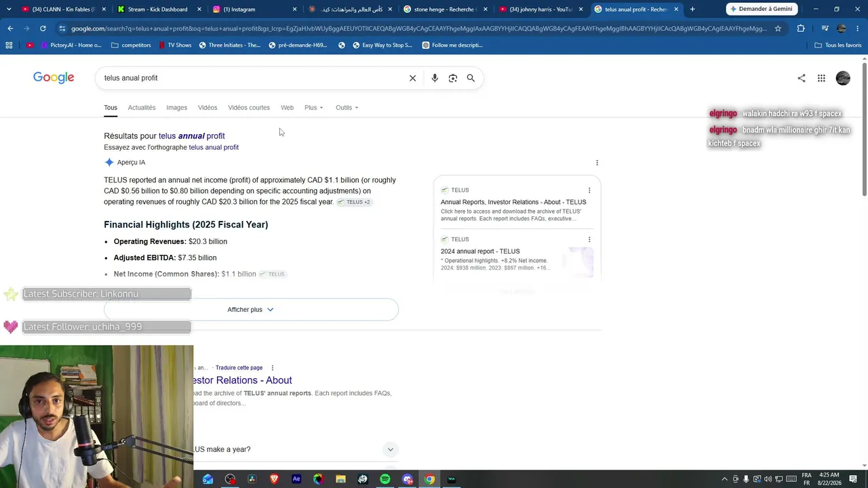This screenshot has width=868, height=488.
Task: Open Google Lens image search
Action: pos(453,78)
